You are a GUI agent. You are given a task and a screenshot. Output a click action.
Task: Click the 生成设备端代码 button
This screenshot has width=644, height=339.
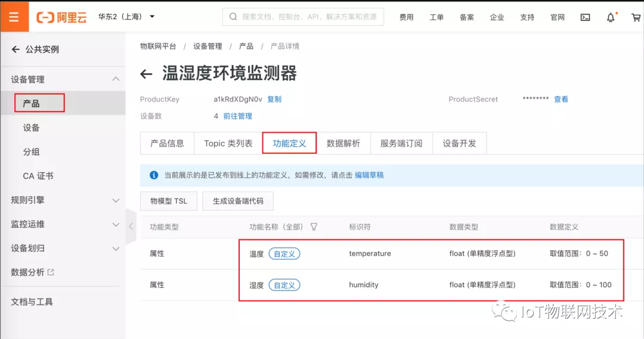tap(238, 201)
